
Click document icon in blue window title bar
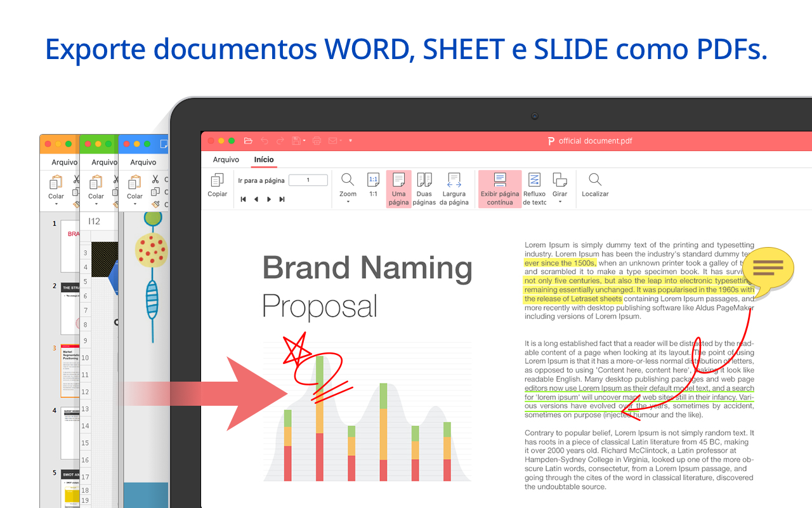pyautogui.click(x=164, y=144)
